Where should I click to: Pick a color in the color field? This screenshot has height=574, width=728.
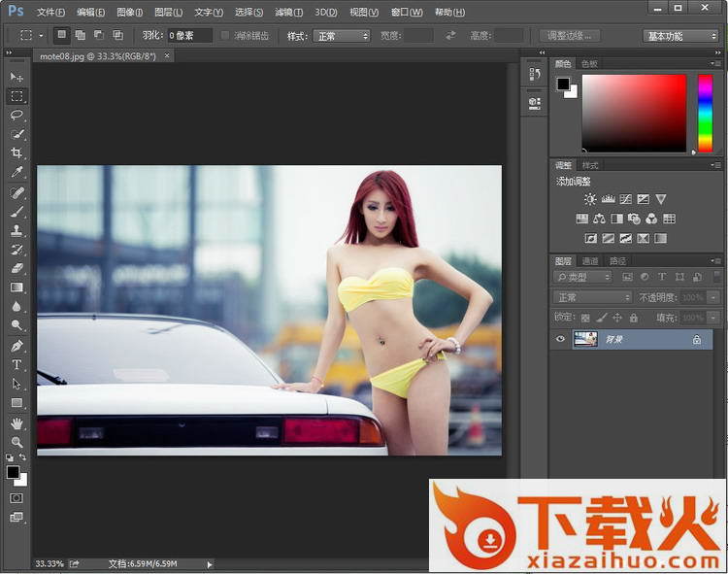pos(634,113)
